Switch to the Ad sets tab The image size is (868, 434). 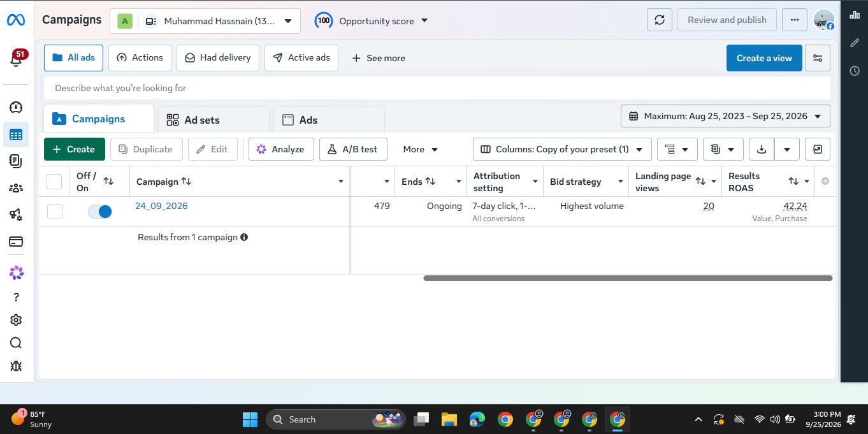[x=213, y=120]
